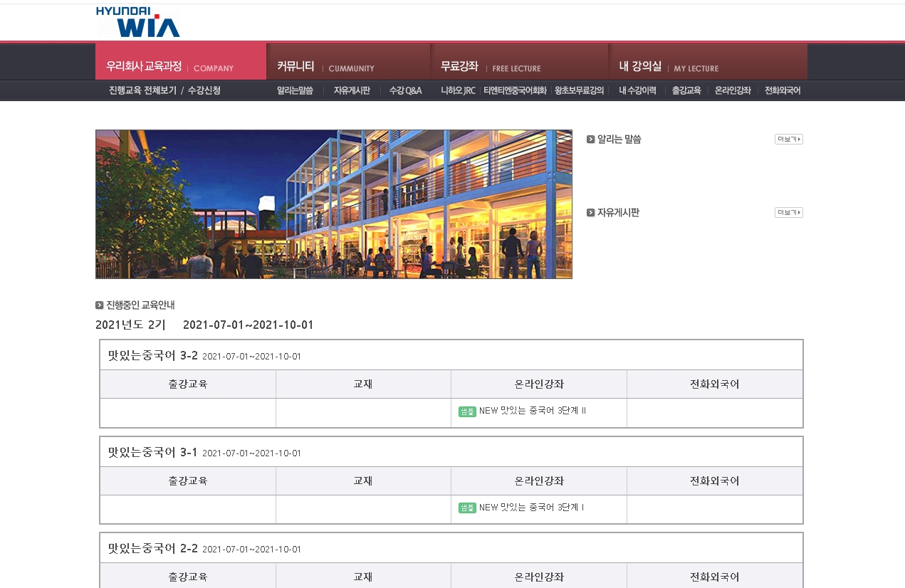Click 전화외국어 column header in the 3-2 table
The image size is (905, 588).
coord(715,384)
